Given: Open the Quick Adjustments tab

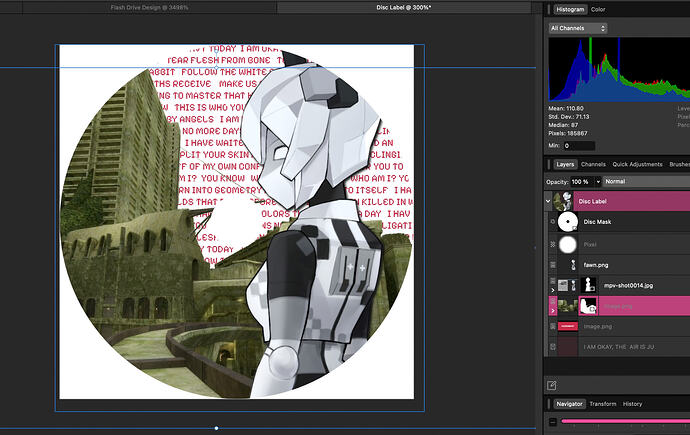Looking at the screenshot, I should pos(637,164).
